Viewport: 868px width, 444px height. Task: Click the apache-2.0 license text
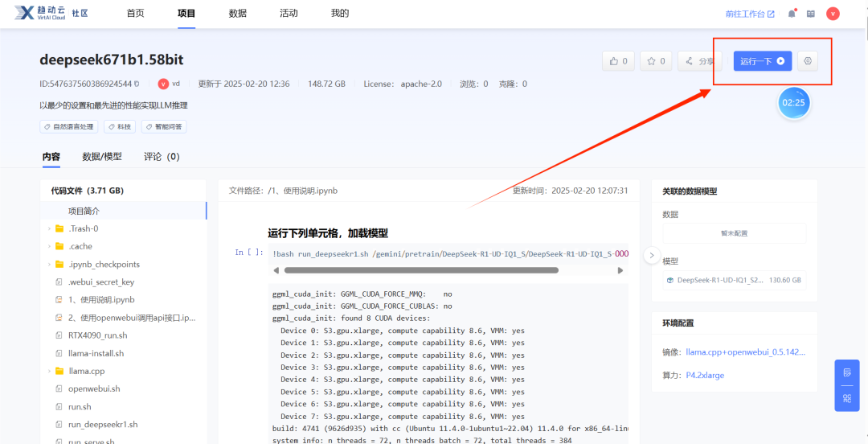pyautogui.click(x=420, y=84)
